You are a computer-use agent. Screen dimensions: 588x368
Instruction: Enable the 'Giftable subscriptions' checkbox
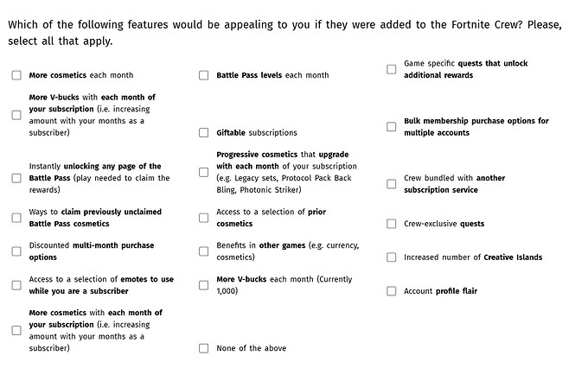pos(204,132)
